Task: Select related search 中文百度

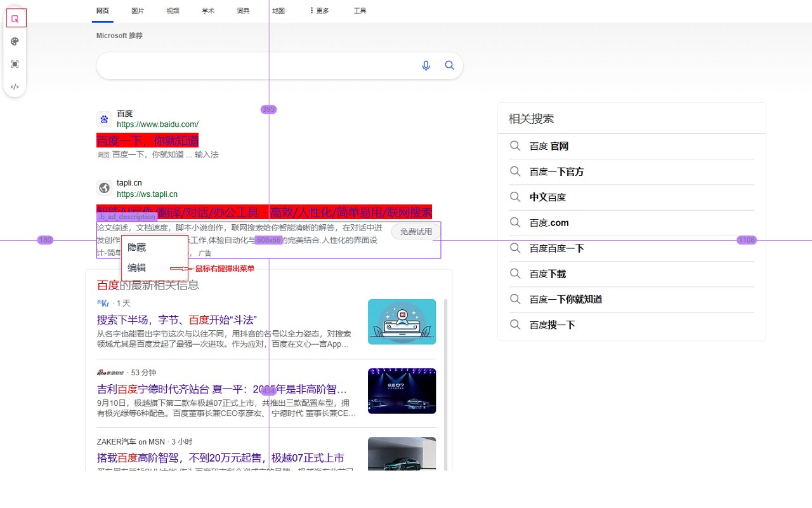Action: pos(548,197)
